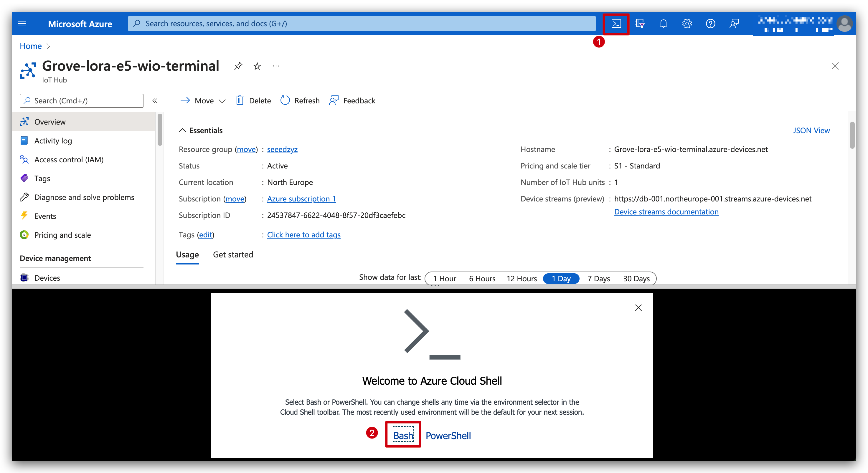The image size is (868, 473).
Task: Open Diagnose and solve problems
Action: 84,197
